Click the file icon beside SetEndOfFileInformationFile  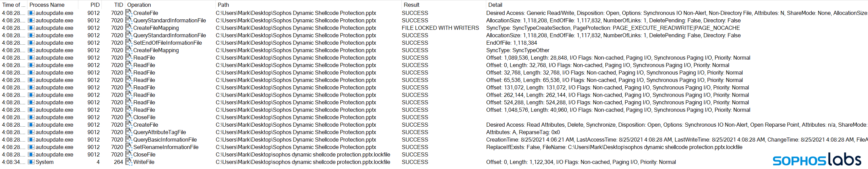click(x=129, y=43)
